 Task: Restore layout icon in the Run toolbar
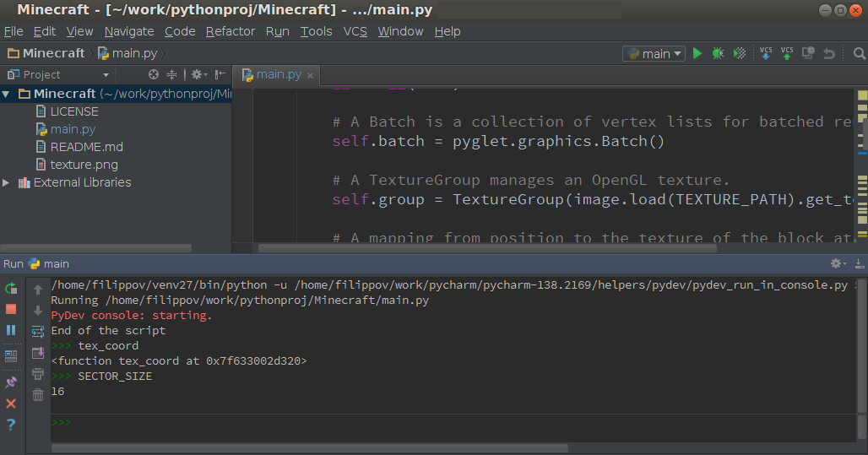point(10,355)
